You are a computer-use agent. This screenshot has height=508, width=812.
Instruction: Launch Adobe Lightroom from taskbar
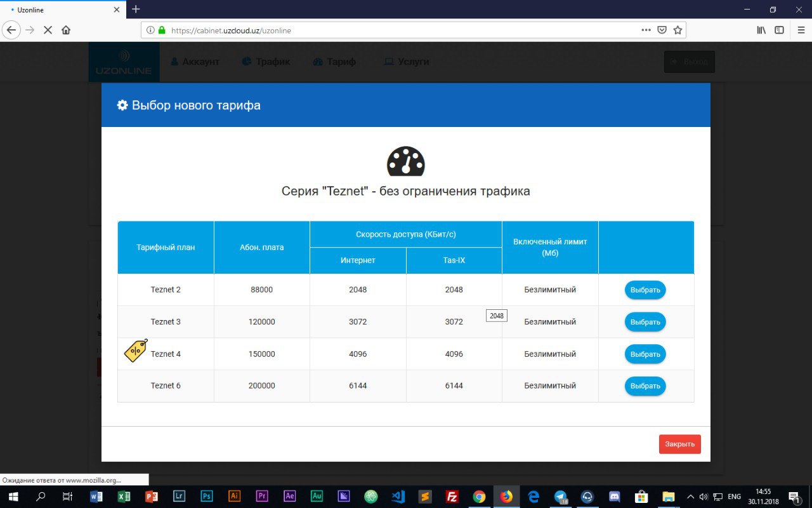coord(179,497)
